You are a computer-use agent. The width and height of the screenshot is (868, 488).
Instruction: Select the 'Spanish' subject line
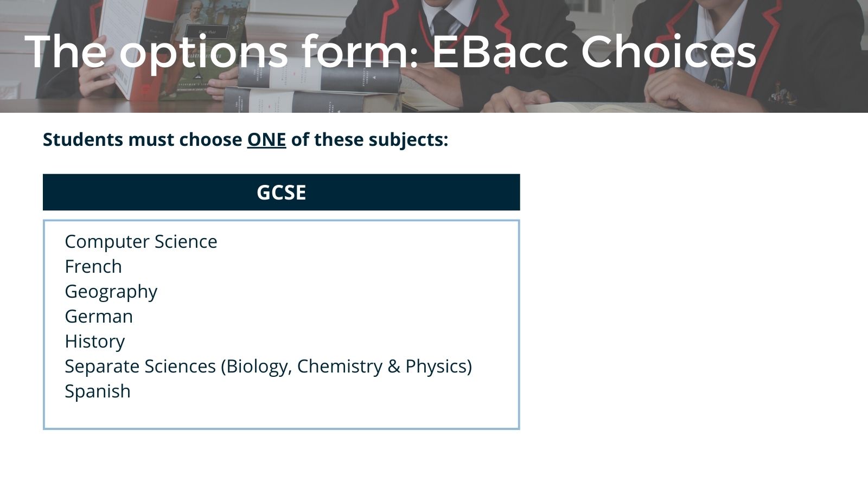[x=98, y=391]
